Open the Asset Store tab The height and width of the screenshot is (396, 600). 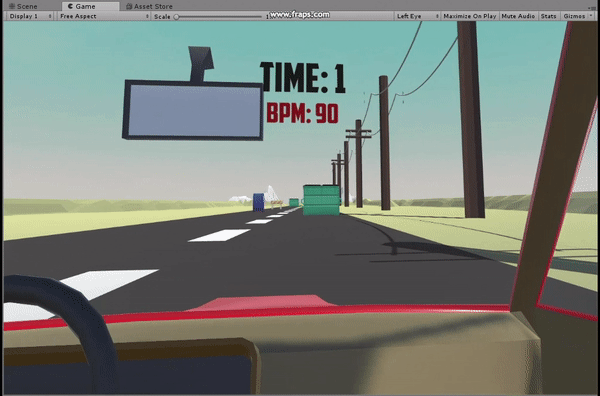[149, 6]
